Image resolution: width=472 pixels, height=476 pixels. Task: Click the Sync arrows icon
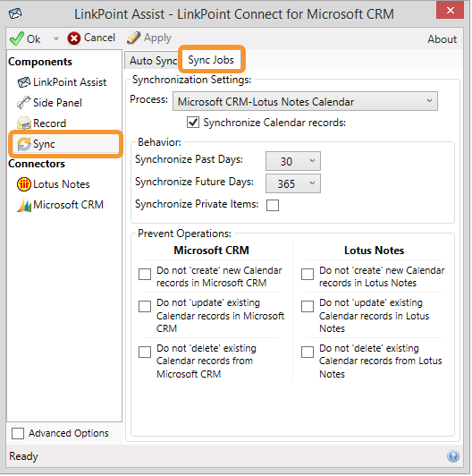pyautogui.click(x=24, y=144)
